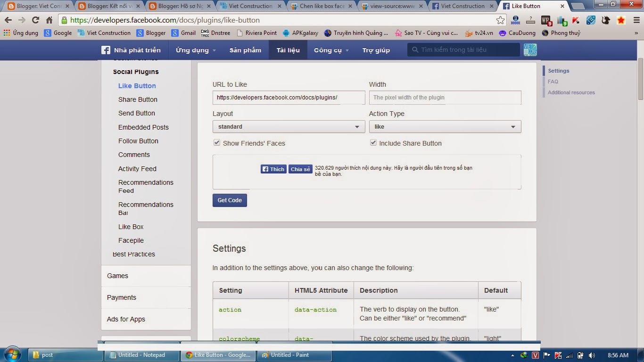Toggle the Show Friends' Faces checkbox
This screenshot has height=362, width=644.
tap(217, 143)
